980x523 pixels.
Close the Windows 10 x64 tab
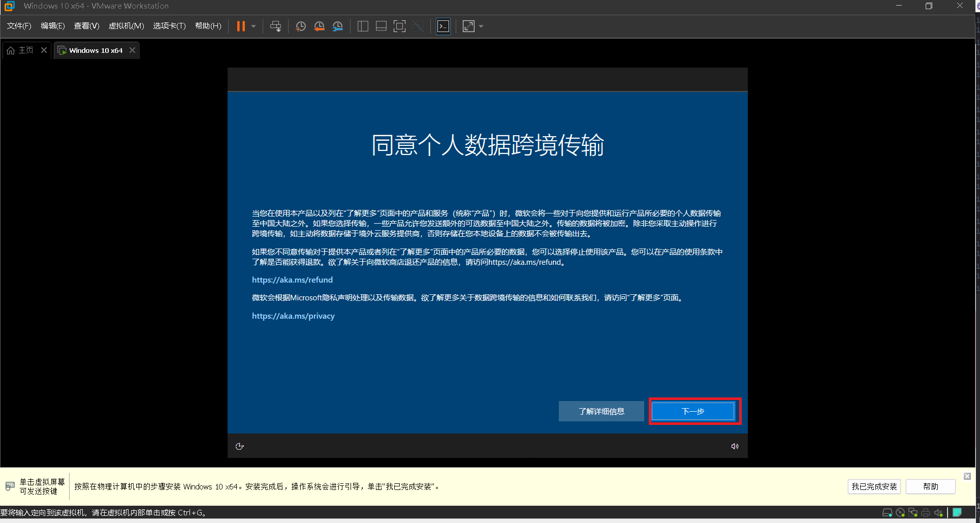point(132,50)
